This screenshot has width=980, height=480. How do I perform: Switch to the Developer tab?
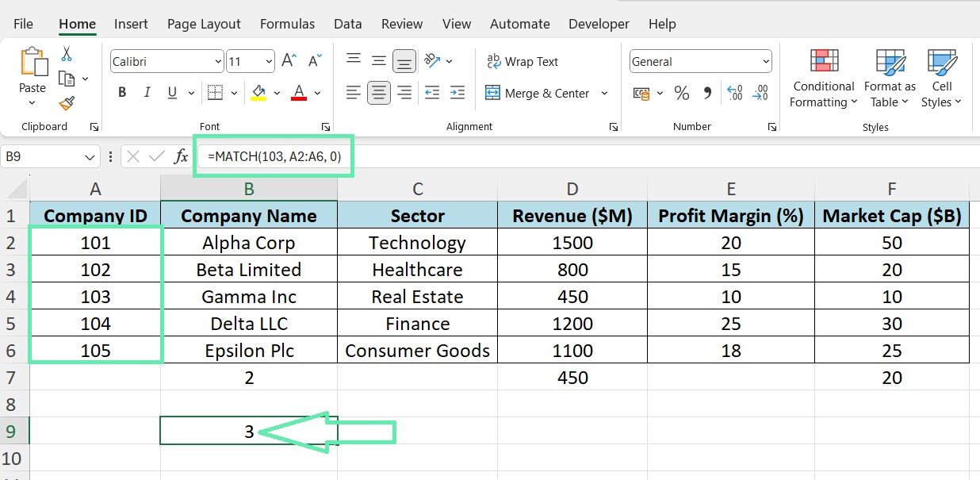click(x=599, y=24)
